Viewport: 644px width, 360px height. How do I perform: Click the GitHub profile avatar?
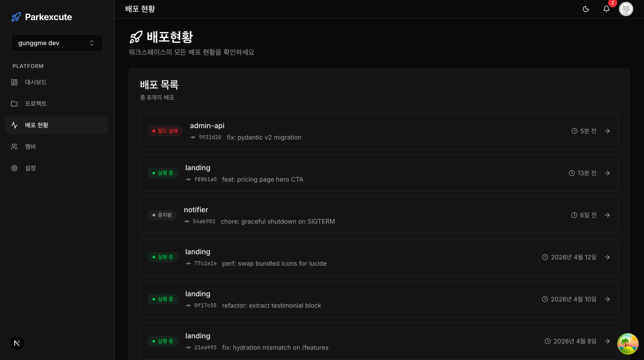tap(626, 9)
